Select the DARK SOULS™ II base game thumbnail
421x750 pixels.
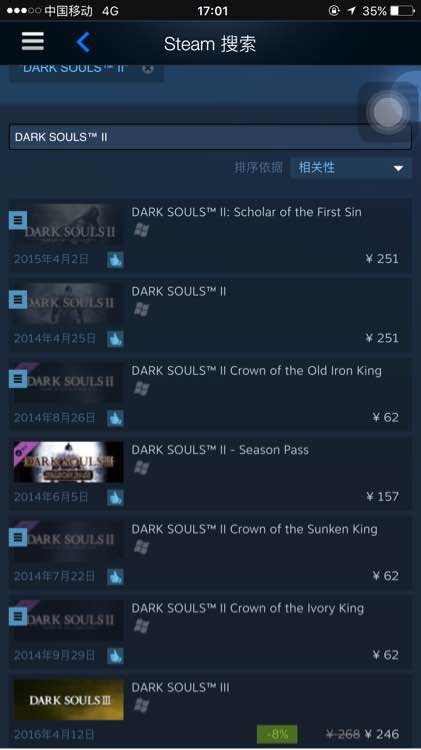tap(68, 304)
